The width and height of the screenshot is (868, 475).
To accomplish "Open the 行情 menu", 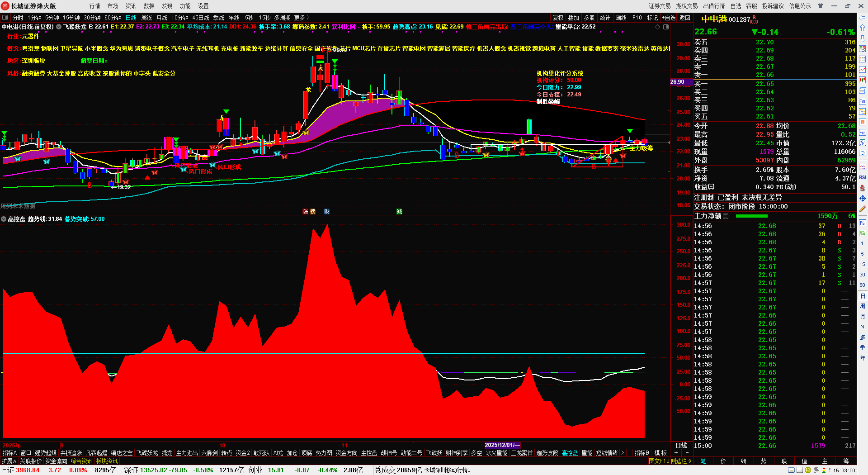I will 95,6.
